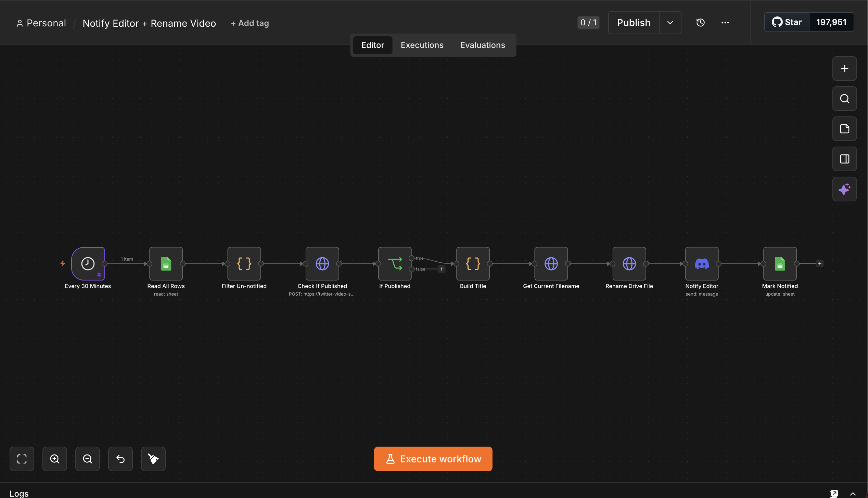Open the canvas search tool
Viewport: 868px width, 498px height.
[x=844, y=99]
